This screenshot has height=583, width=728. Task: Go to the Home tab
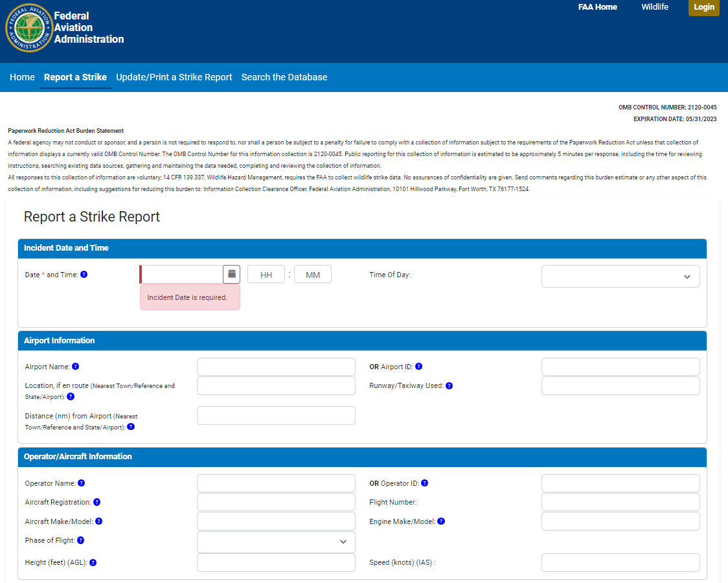(22, 77)
